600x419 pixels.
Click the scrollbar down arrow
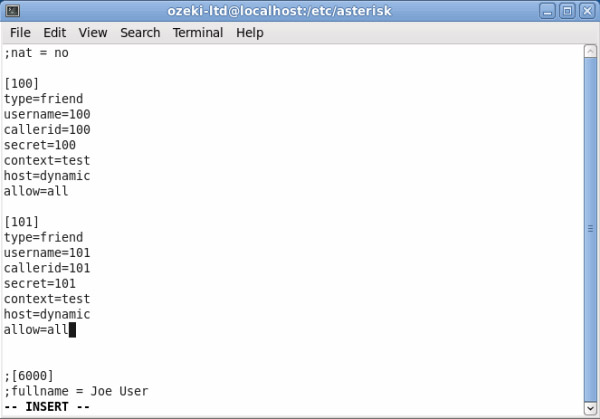coord(590,409)
